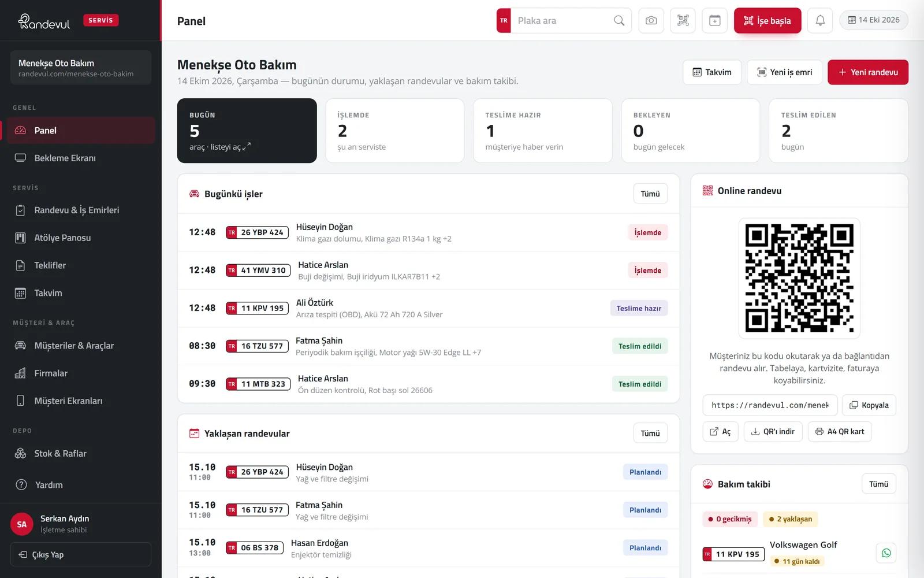Screen dimensions: 924x578
Task: Click A4 QR kart button
Action: [x=840, y=431]
